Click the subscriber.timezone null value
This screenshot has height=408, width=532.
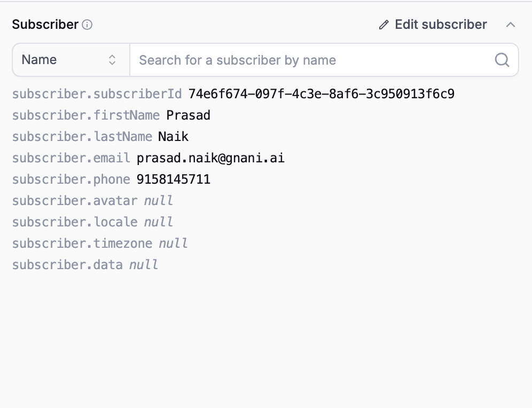point(174,244)
